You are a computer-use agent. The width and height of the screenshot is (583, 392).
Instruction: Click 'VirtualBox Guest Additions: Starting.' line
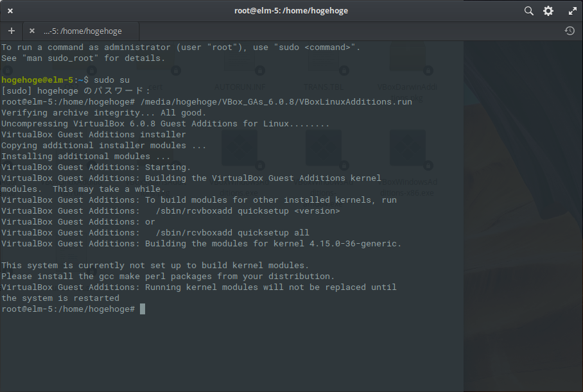click(96, 167)
